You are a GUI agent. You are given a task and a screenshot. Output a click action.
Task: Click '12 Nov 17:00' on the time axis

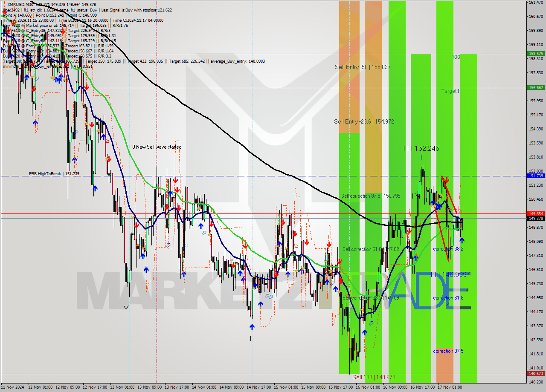click(96, 387)
